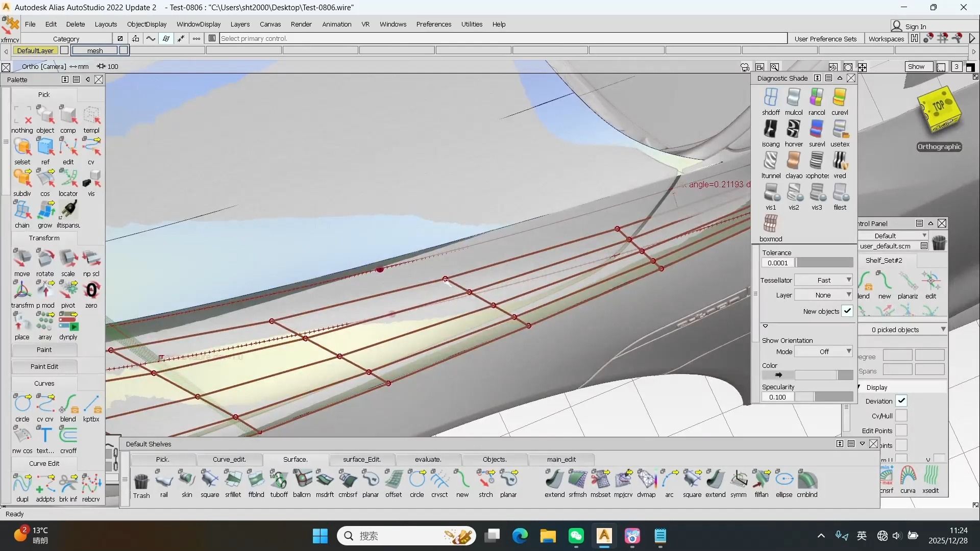Choose the circle curve tool in Palette
This screenshot has height=551, width=980.
22,404
